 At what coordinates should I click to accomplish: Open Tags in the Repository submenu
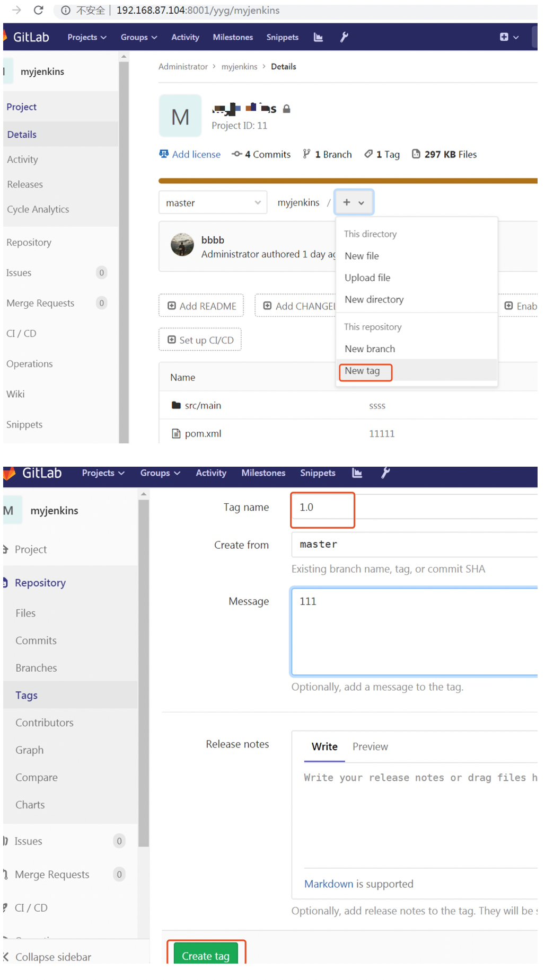[x=70, y=695]
